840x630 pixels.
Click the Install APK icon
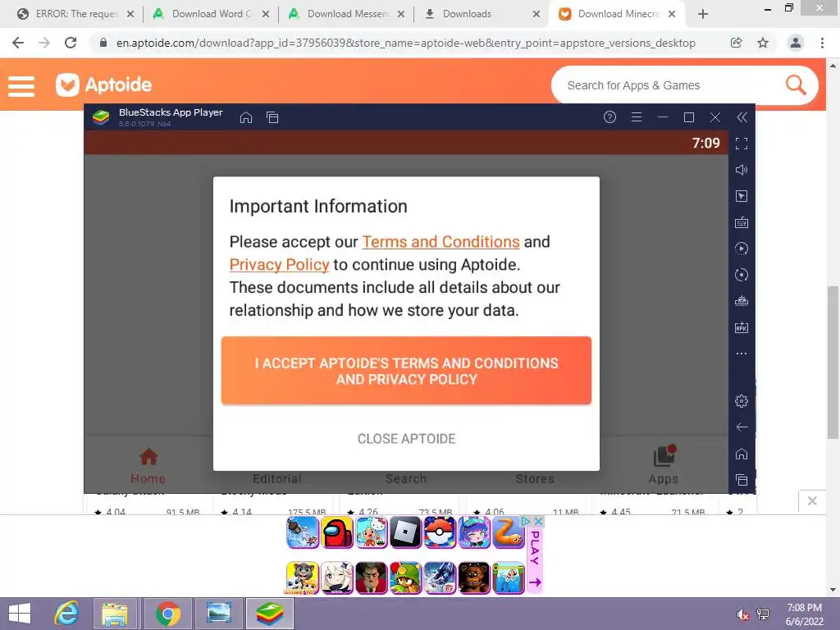pyautogui.click(x=742, y=327)
